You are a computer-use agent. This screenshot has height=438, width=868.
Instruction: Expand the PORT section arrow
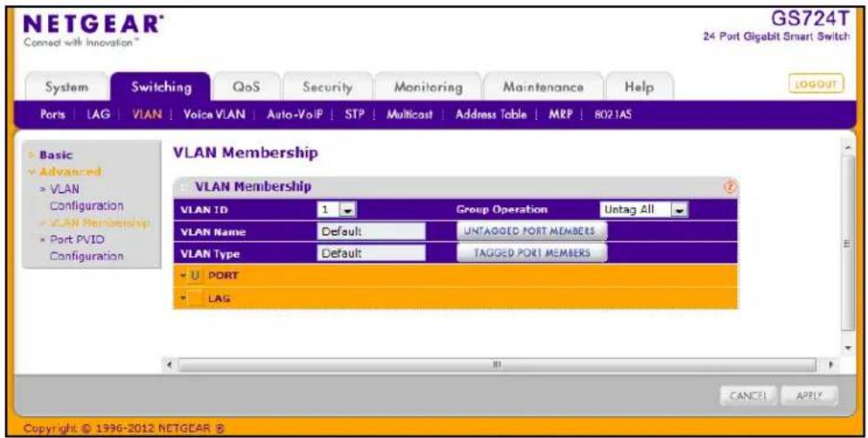point(183,275)
